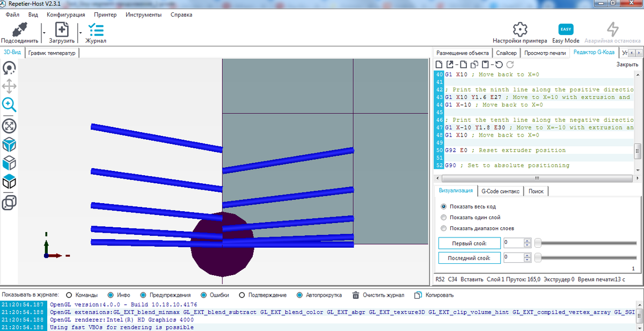This screenshot has width=644, height=331.
Task: Click 'Копировать' log button
Action: 434,295
